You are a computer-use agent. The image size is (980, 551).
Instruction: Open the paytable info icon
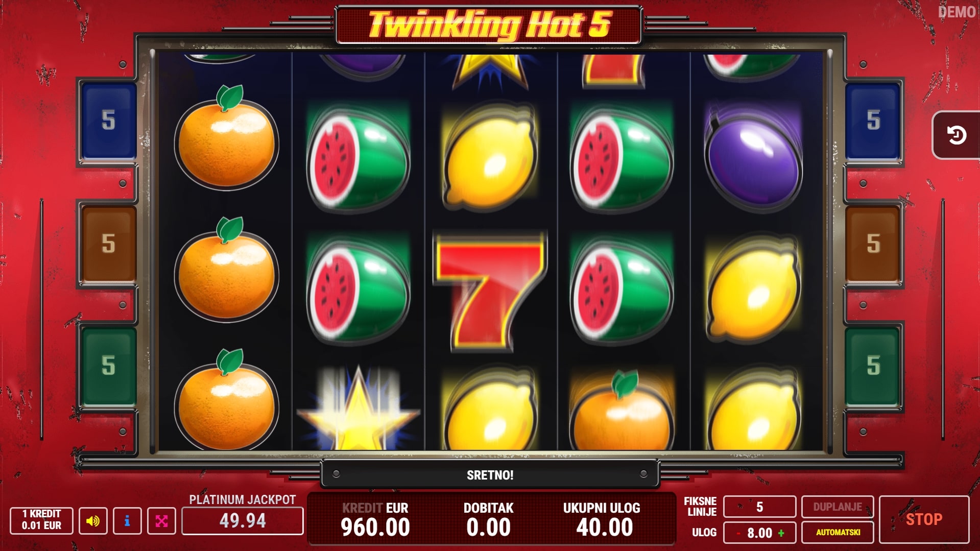tap(127, 521)
